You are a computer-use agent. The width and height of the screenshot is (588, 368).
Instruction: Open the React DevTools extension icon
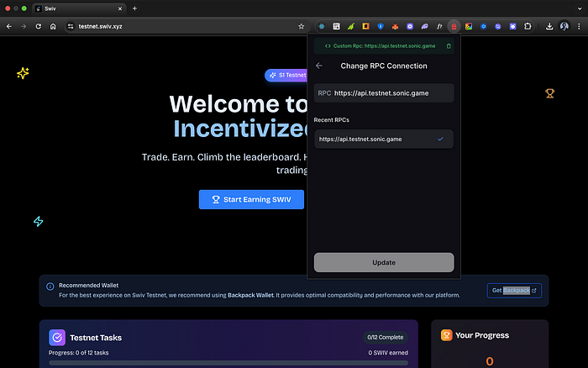pyautogui.click(x=322, y=26)
